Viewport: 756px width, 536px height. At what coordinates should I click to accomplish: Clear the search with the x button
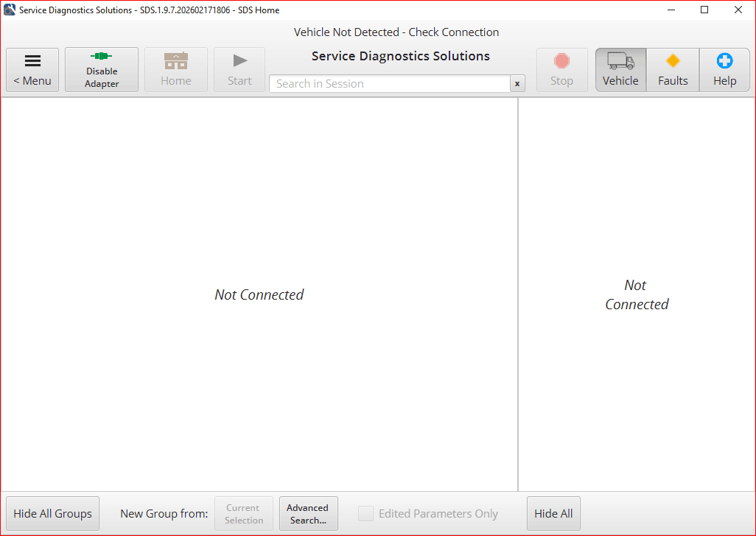coord(517,84)
